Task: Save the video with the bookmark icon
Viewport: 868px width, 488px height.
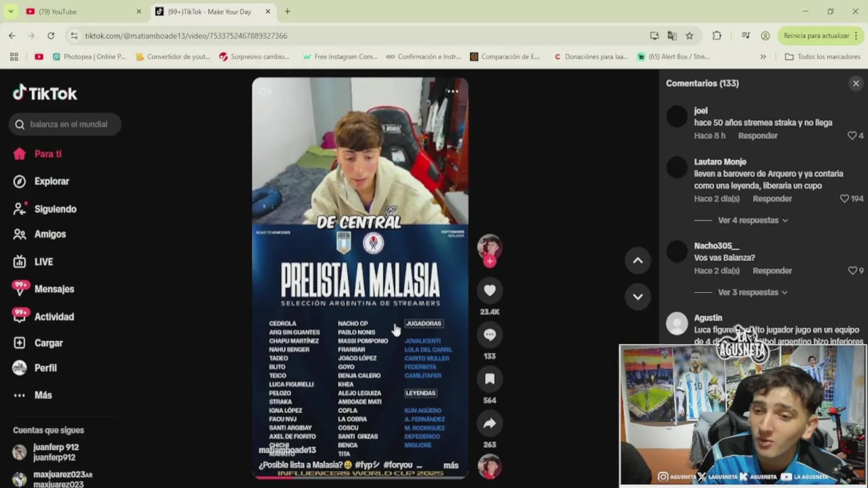Action: click(x=490, y=379)
